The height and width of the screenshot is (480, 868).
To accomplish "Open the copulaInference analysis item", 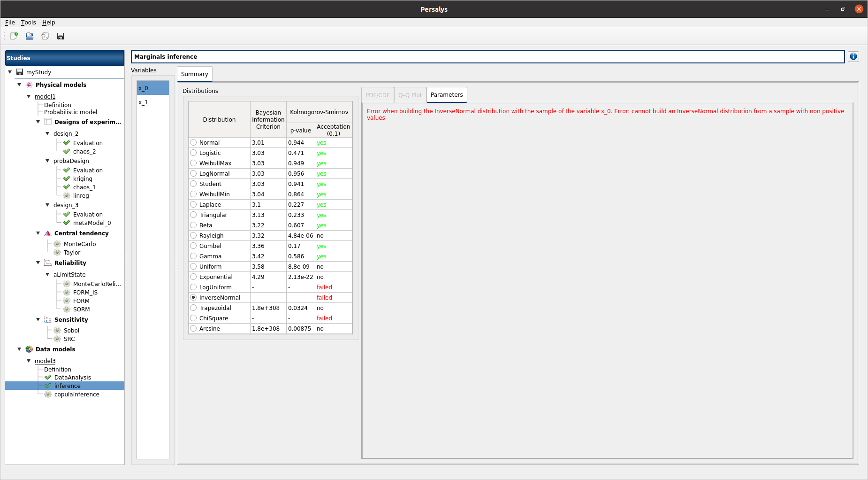I will click(x=76, y=395).
